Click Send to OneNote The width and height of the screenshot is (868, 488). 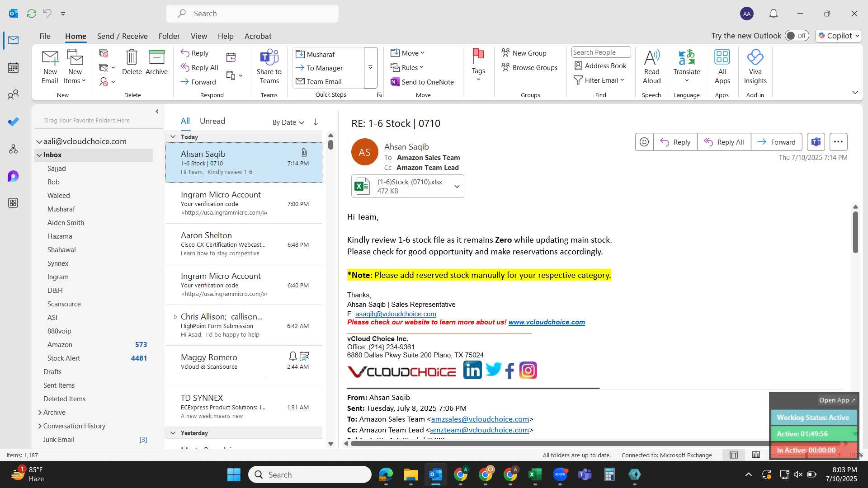coord(422,82)
